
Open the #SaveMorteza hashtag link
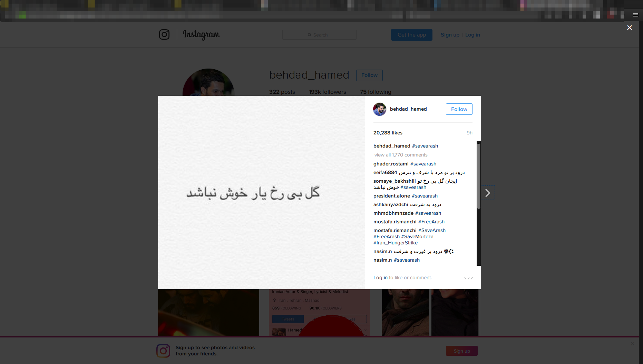[417, 236]
